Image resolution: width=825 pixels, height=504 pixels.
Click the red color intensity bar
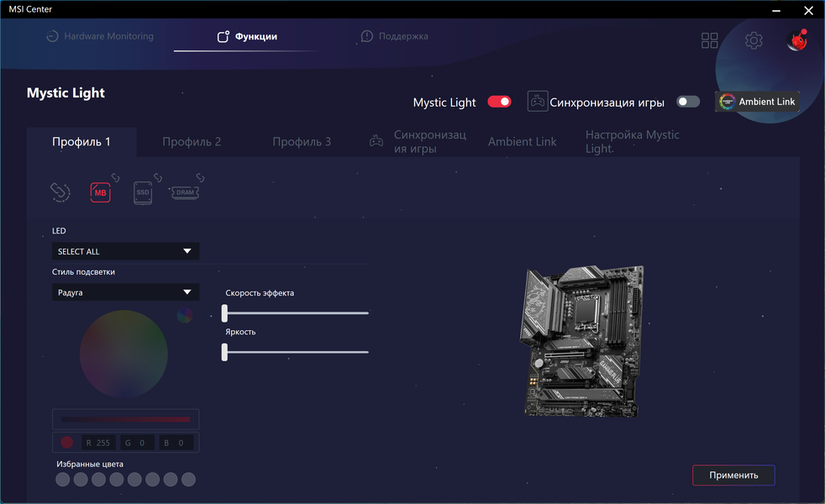pyautogui.click(x=125, y=419)
